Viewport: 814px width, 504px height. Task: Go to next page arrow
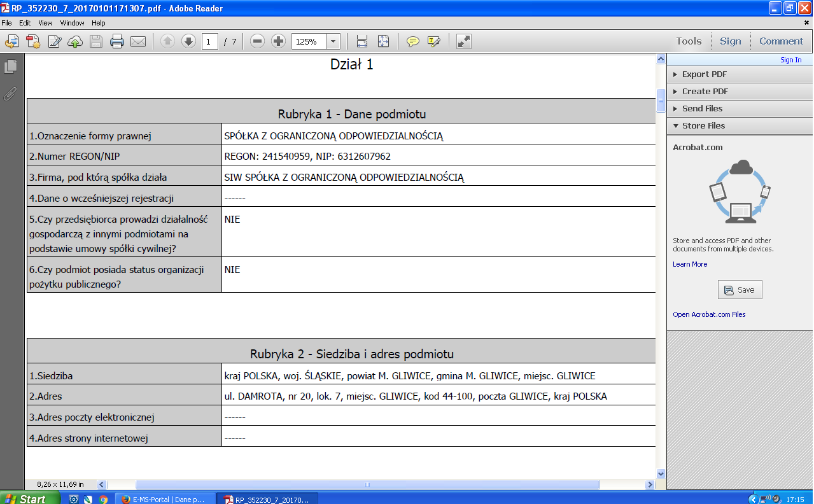click(188, 41)
